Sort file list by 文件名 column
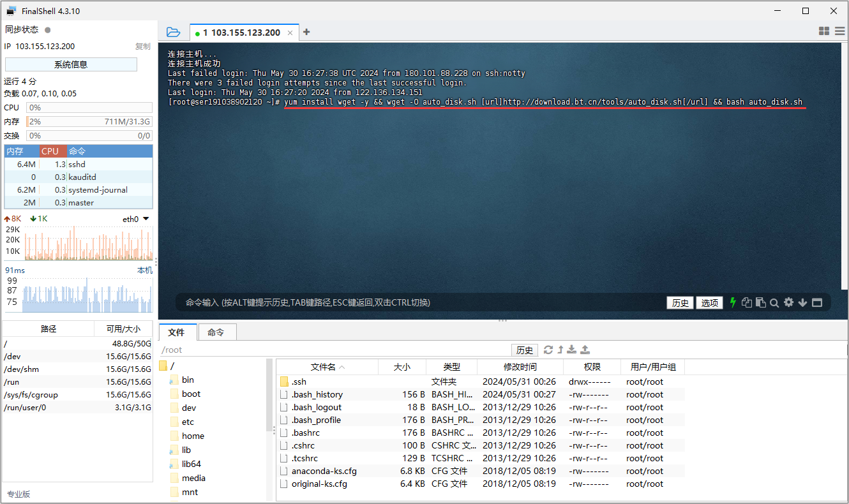849x504 pixels. 327,367
